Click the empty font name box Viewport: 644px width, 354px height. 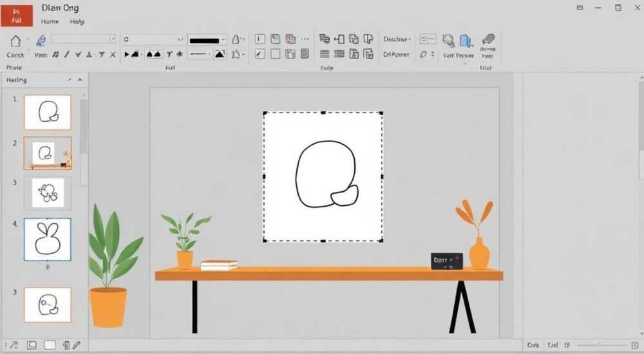(x=84, y=39)
